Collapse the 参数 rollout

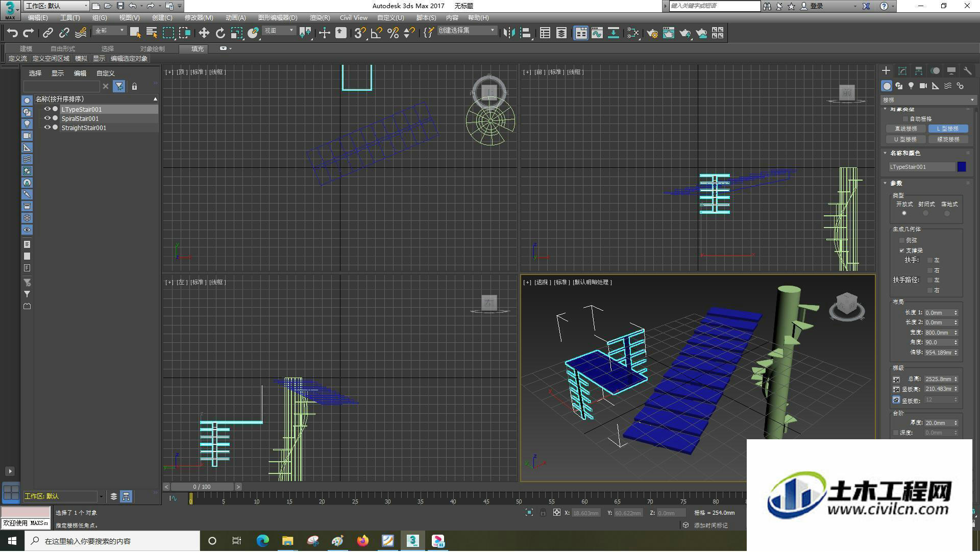coord(886,183)
